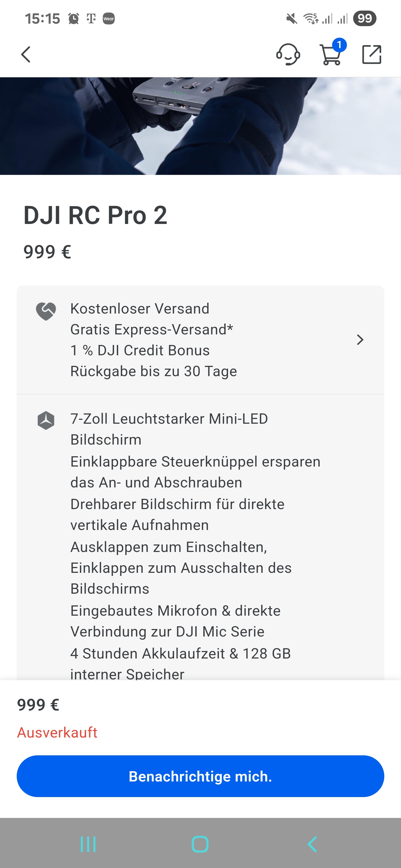
Task: Tap the back arrow in header
Action: click(x=26, y=55)
